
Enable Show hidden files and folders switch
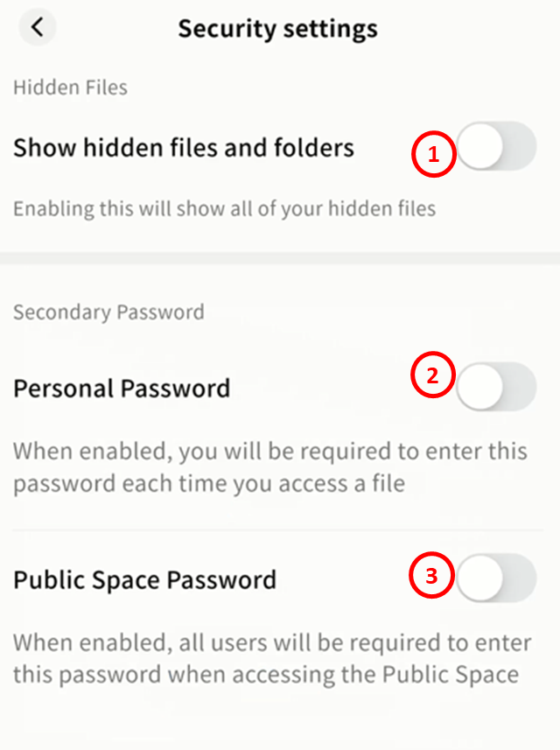(496, 146)
